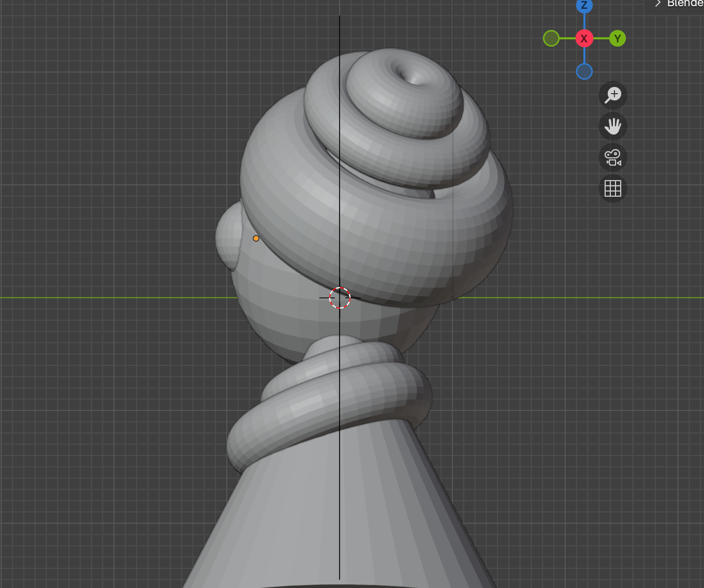The width and height of the screenshot is (704, 588).
Task: Select the hand pan tool icon
Action: pyautogui.click(x=613, y=126)
